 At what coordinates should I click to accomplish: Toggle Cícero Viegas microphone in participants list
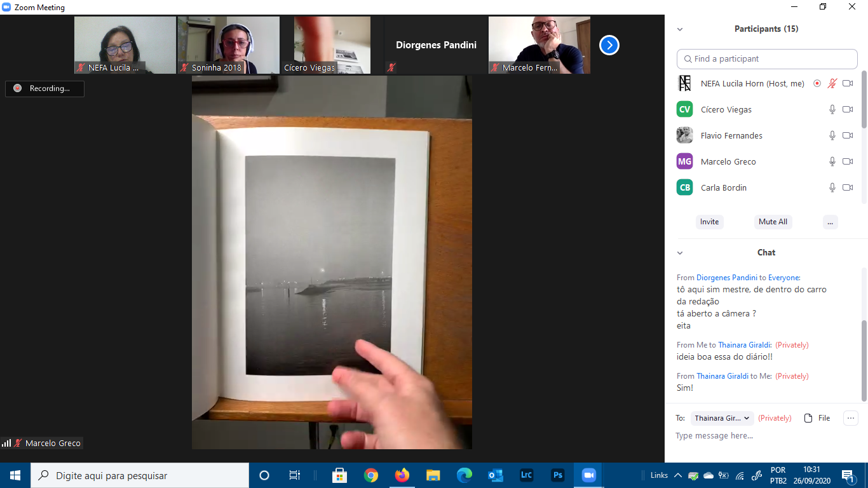(832, 109)
